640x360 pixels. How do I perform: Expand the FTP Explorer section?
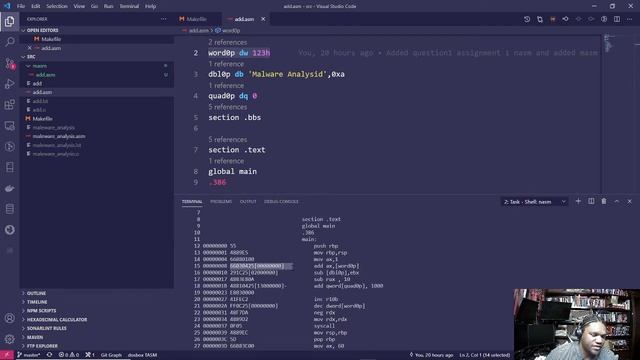pos(42,346)
